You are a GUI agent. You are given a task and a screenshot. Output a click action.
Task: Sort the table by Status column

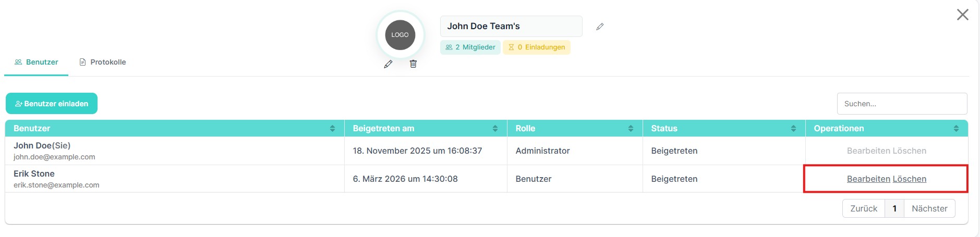click(x=793, y=129)
